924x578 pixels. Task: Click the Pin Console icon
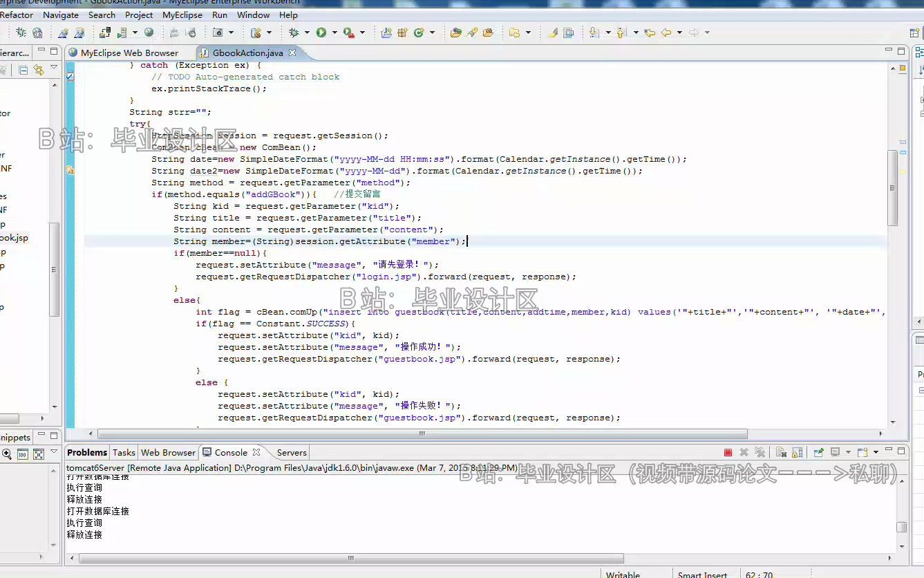(818, 452)
